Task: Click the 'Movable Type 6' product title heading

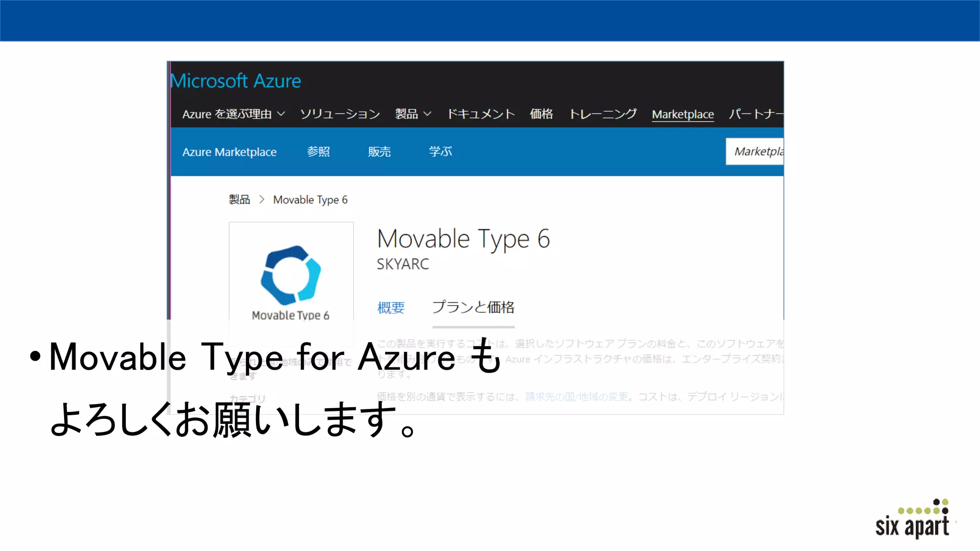Action: click(463, 239)
